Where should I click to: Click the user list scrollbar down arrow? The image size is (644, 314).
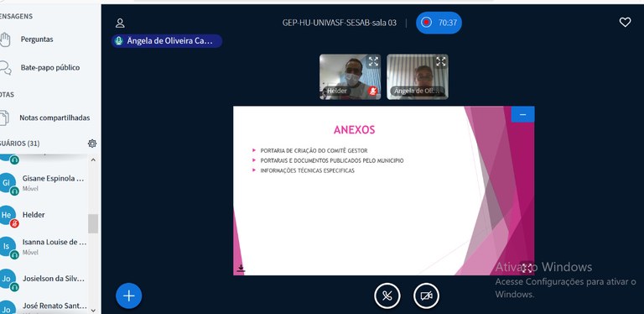click(x=93, y=311)
